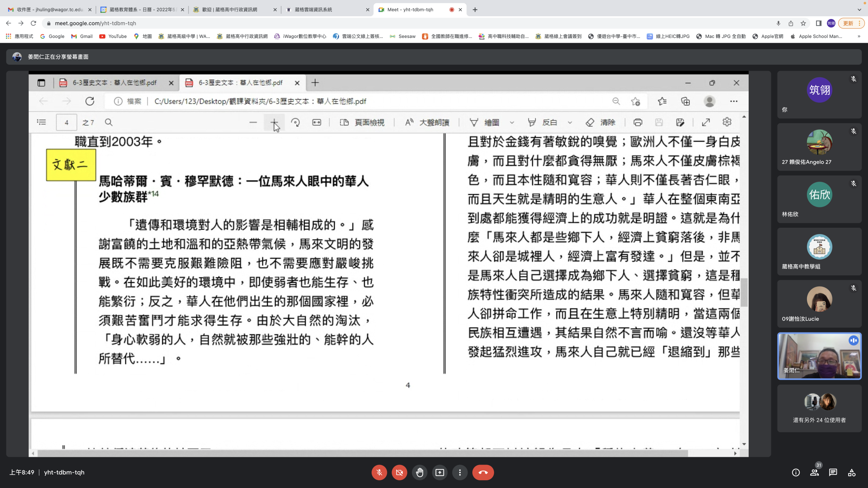
Task: Turn on microphone in Meet controls
Action: click(x=379, y=472)
